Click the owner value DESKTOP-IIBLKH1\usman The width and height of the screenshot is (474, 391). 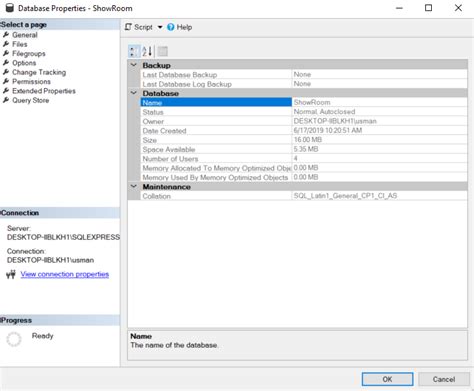[x=335, y=121]
